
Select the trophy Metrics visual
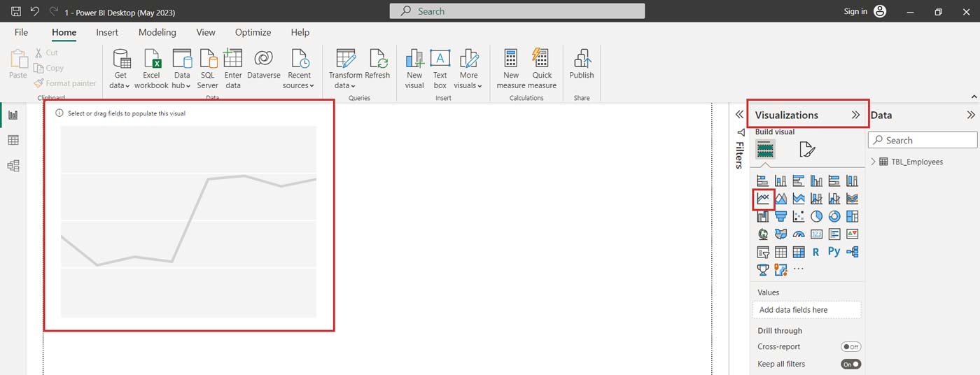(763, 269)
